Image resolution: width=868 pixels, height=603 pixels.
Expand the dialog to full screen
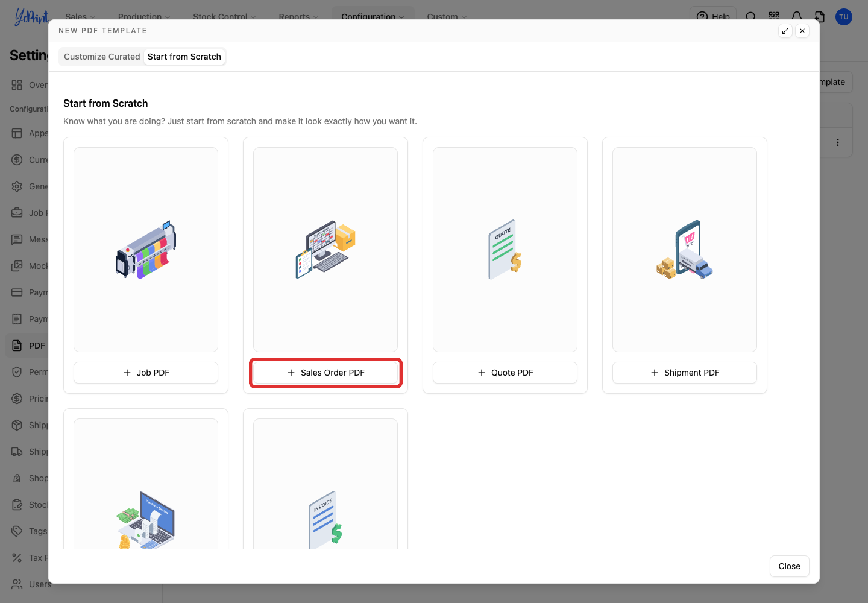pyautogui.click(x=785, y=31)
